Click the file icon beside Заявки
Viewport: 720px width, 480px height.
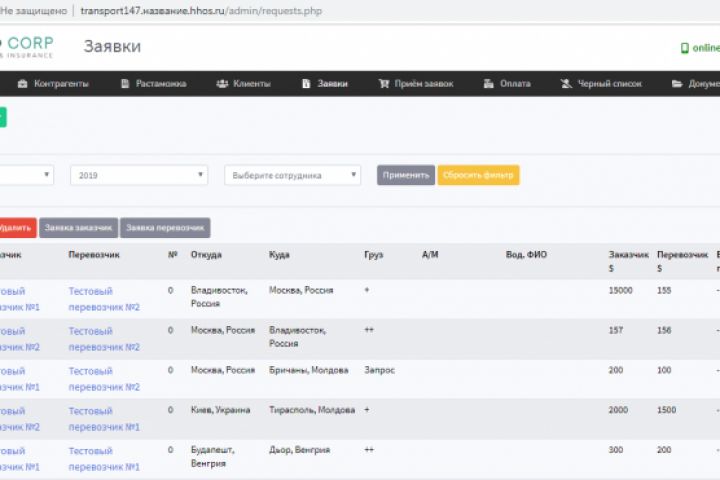pos(306,84)
